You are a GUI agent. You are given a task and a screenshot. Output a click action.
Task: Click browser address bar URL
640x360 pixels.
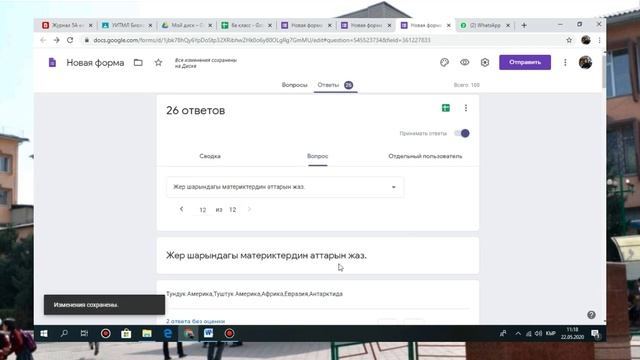(x=262, y=40)
